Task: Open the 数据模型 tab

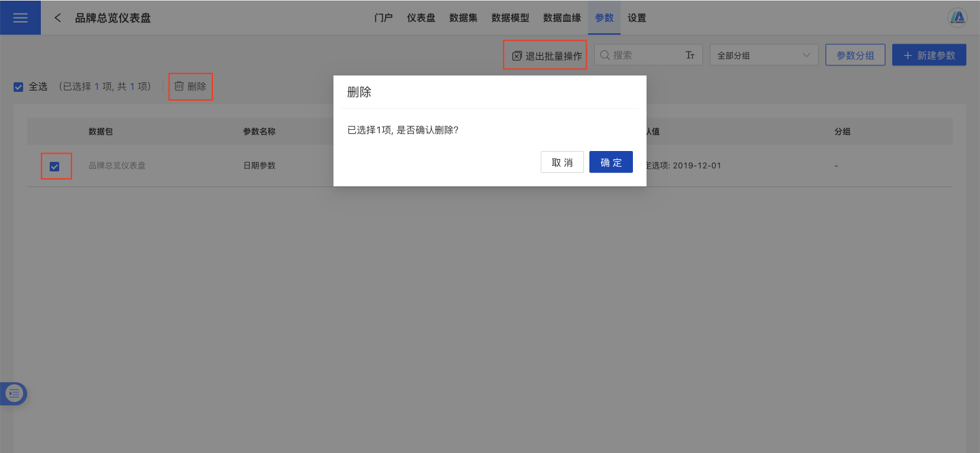Action: [510, 18]
